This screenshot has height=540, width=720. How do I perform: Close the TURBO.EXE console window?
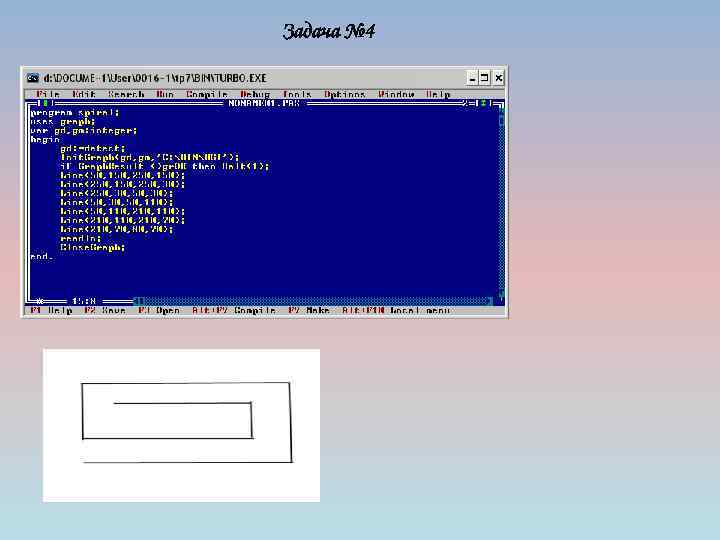point(499,78)
